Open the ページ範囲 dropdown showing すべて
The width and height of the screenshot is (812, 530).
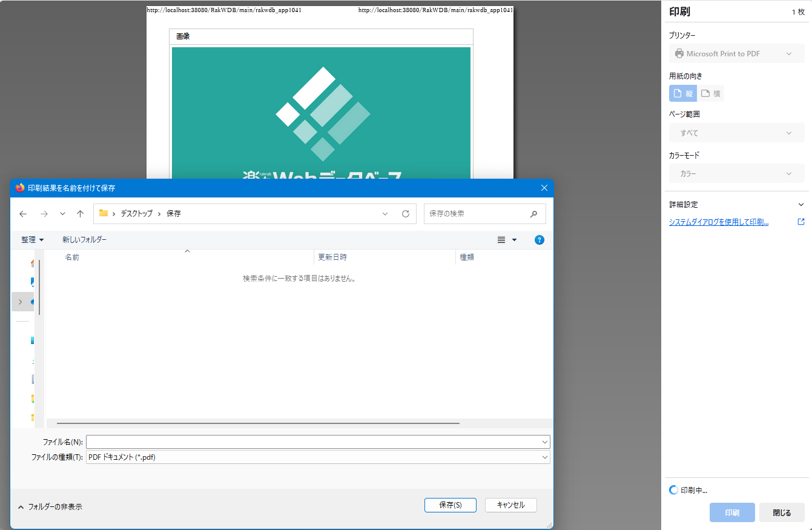point(736,133)
